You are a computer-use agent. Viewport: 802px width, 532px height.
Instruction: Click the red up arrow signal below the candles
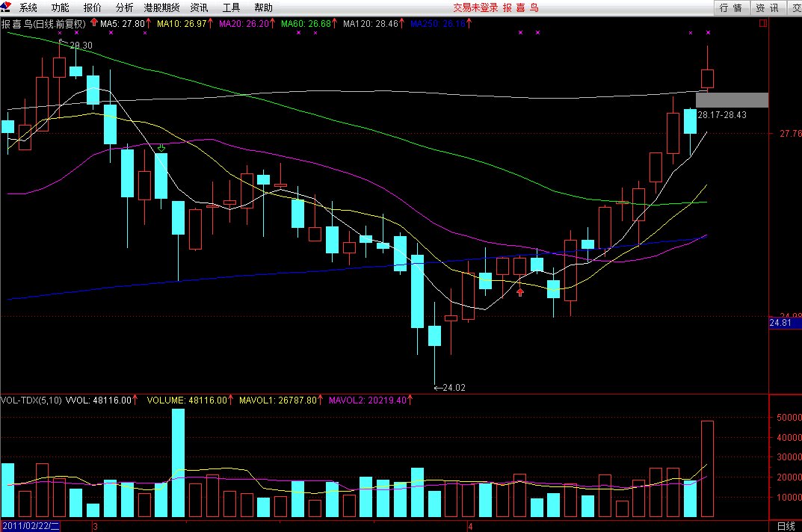(x=520, y=292)
